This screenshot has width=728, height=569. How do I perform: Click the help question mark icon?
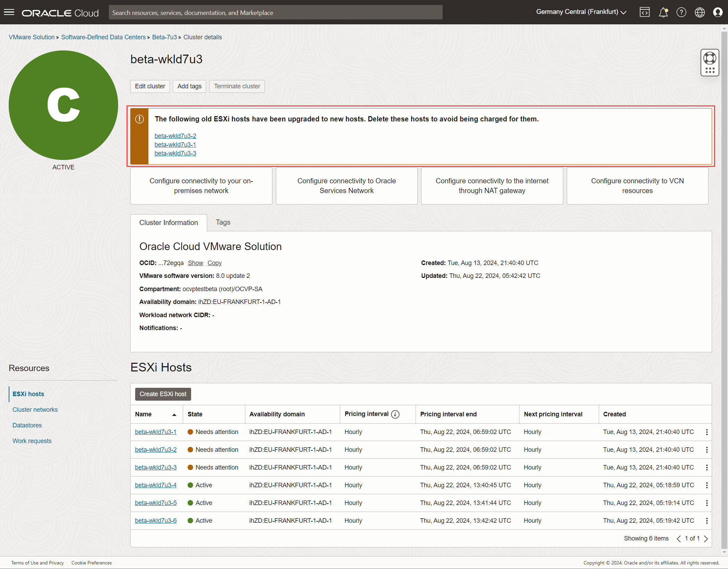coord(681,13)
